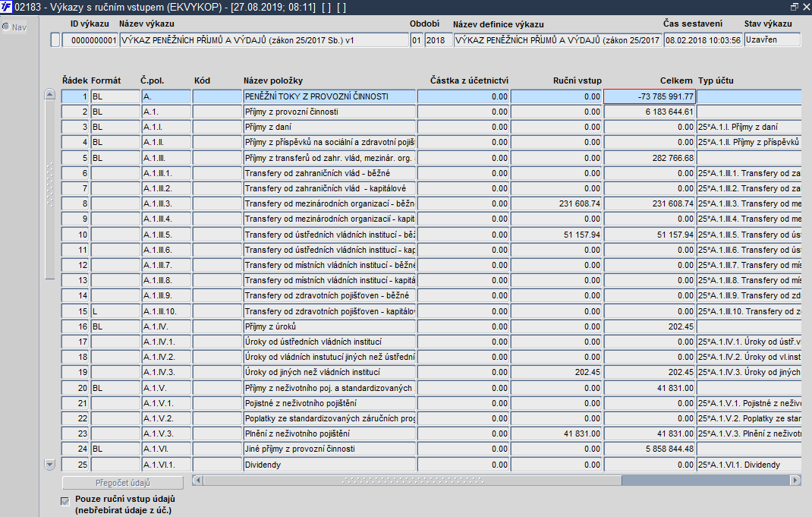This screenshot has width=812, height=517.
Task: Toggle Pouze ruční vstup údajů checkbox
Action: tap(65, 501)
